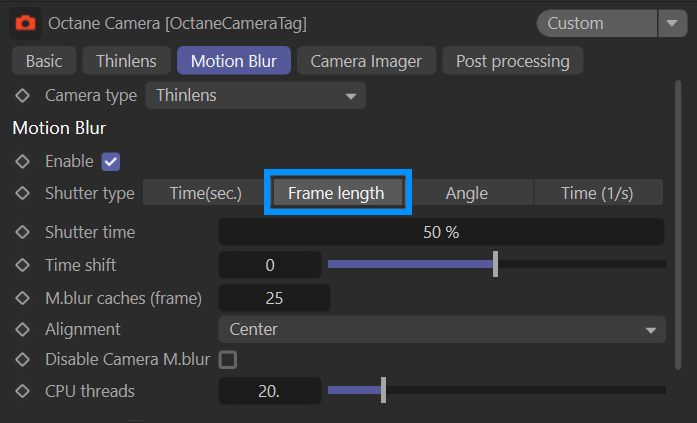Open the Camera type Thinlens dropdown
Image resolution: width=697 pixels, height=423 pixels.
tap(255, 96)
